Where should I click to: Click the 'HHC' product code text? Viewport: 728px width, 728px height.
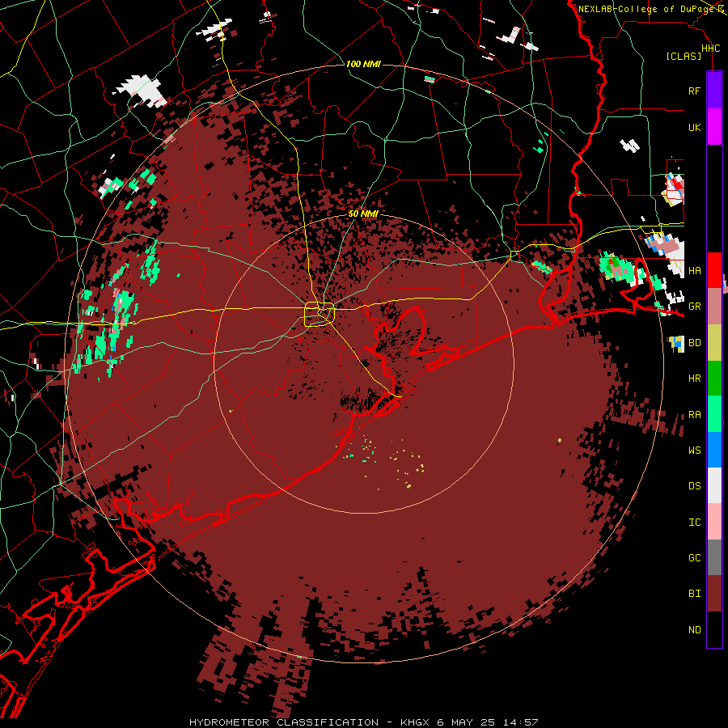pos(710,49)
